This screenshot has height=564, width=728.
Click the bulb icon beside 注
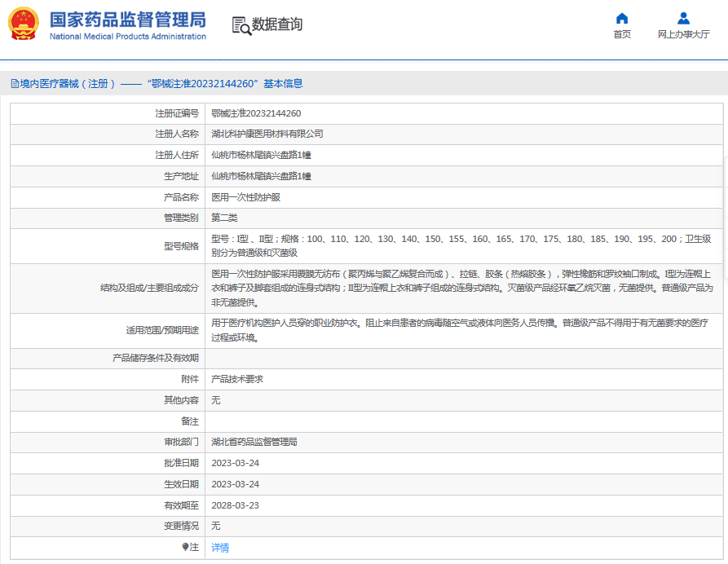[185, 547]
